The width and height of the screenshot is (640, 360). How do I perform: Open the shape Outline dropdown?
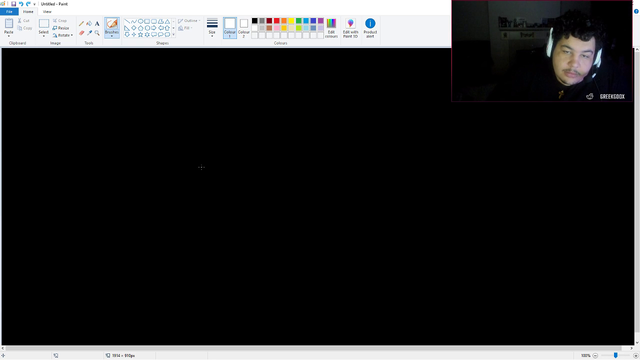coord(189,20)
